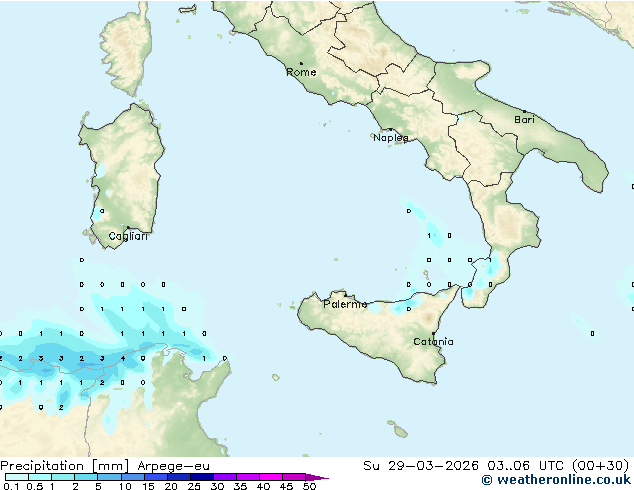Select the 10–15 mm legend swatch
This screenshot has height=490, width=634.
click(132, 477)
